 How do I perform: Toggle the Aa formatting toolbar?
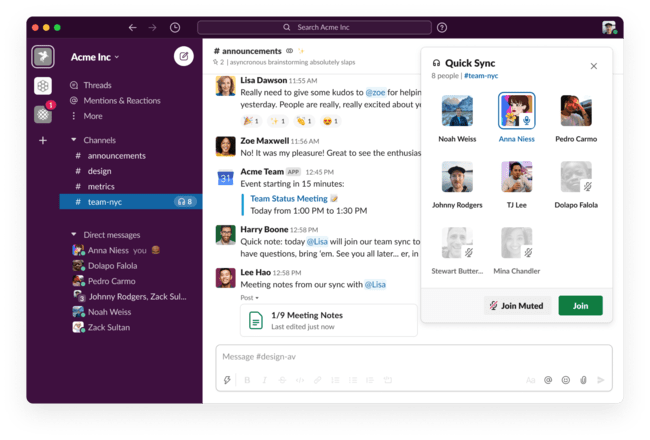coord(530,380)
